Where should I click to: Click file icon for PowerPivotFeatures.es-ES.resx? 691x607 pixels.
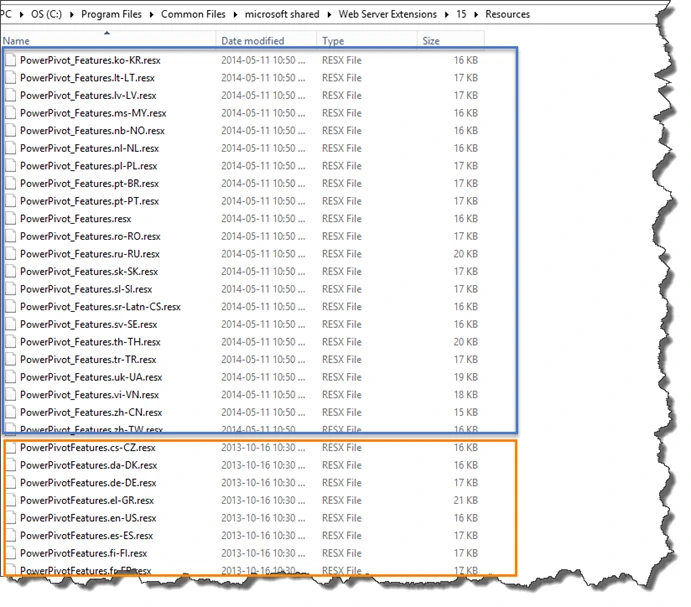11,536
